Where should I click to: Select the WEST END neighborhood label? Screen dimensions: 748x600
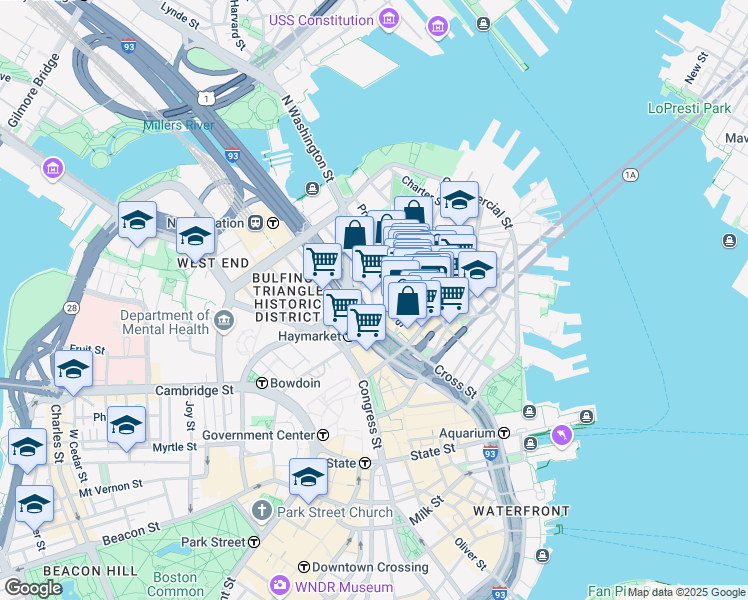click(x=213, y=263)
